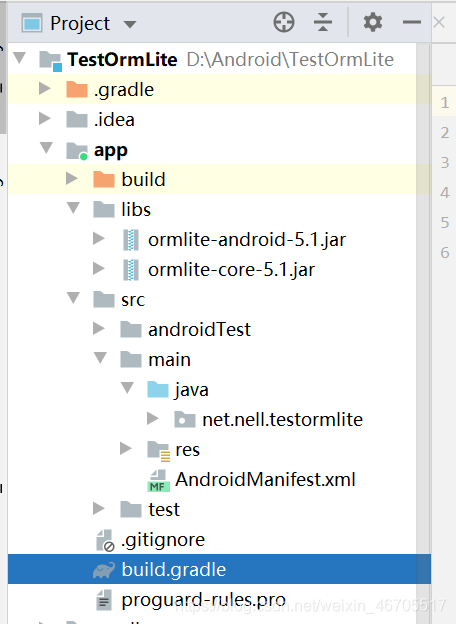Collapse the src folder arrow
456x624 pixels.
pyautogui.click(x=73, y=298)
